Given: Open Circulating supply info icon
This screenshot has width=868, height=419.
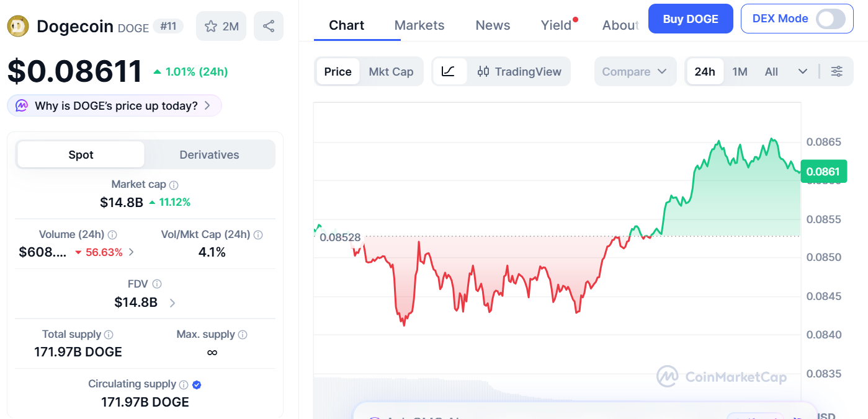Looking at the screenshot, I should 183,384.
